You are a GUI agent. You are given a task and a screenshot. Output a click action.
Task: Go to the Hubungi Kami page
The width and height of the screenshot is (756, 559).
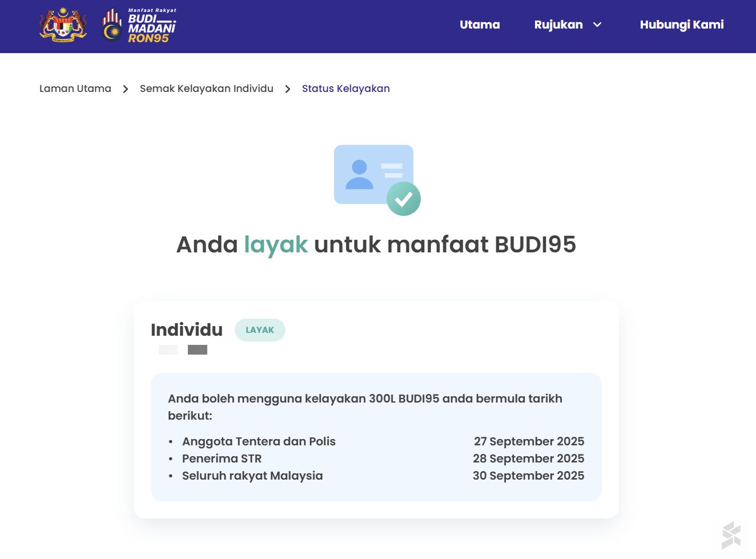pos(681,25)
